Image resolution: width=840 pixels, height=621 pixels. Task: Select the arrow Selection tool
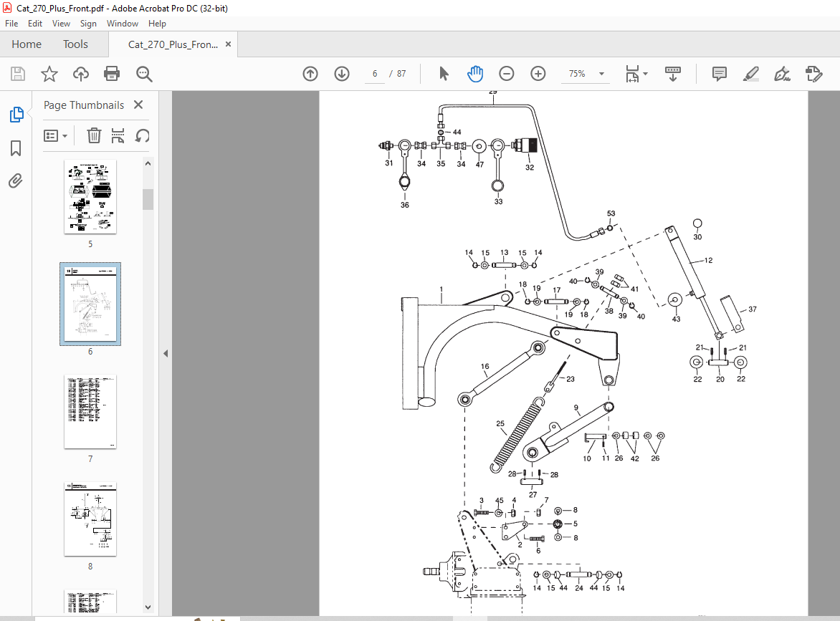pyautogui.click(x=444, y=74)
